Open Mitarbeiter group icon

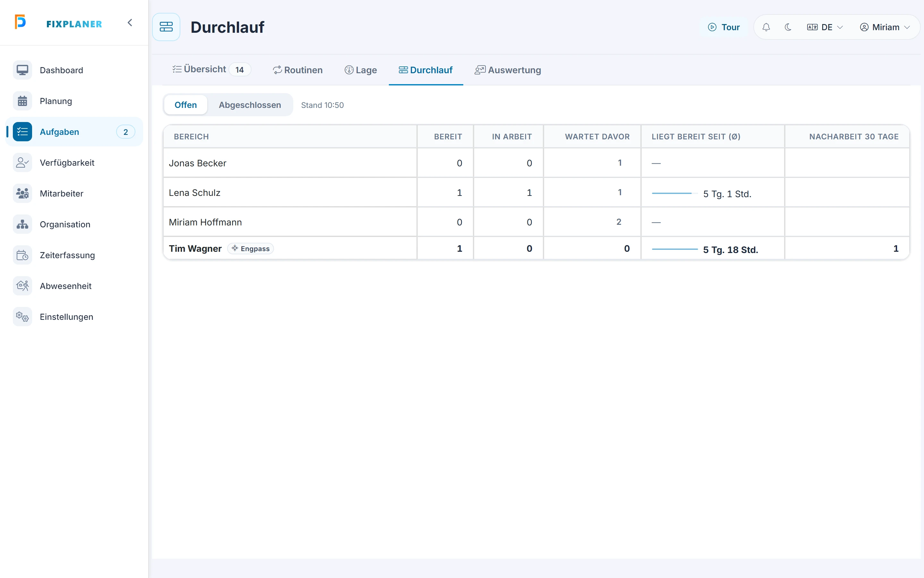click(x=22, y=193)
